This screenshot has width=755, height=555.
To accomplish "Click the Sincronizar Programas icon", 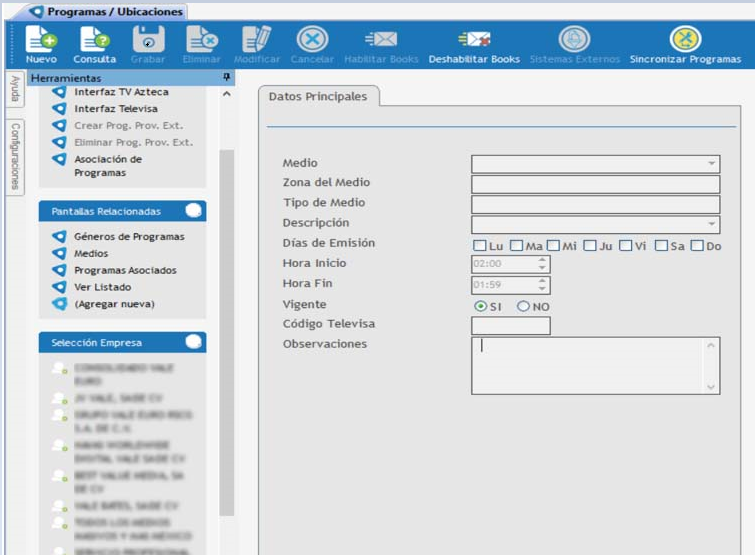I will click(685, 39).
